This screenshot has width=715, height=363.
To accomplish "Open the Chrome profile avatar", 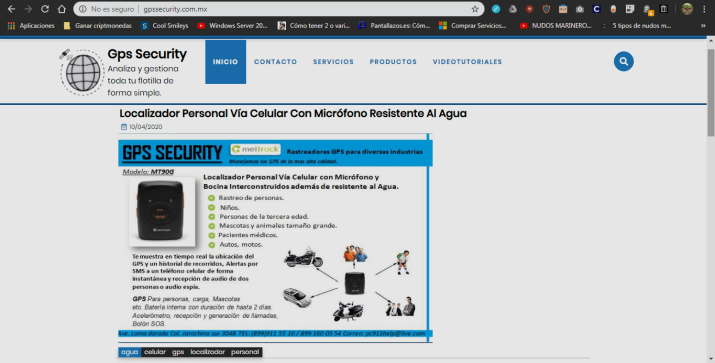I will click(x=687, y=9).
